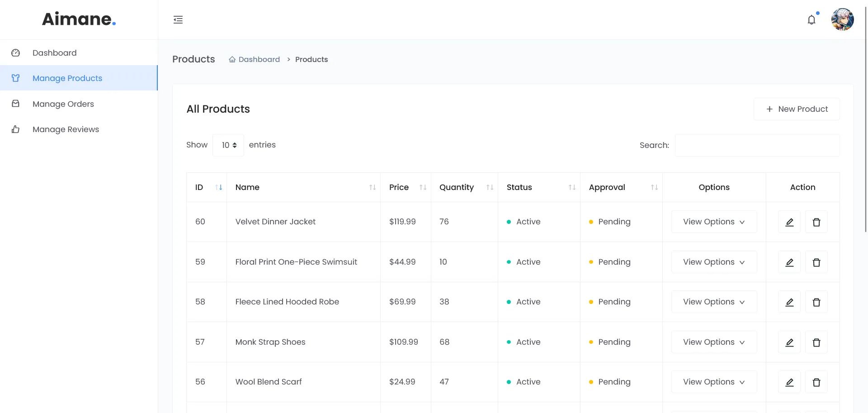
Task: Edit Velvet Dinner Jacket with pencil icon
Action: 789,222
